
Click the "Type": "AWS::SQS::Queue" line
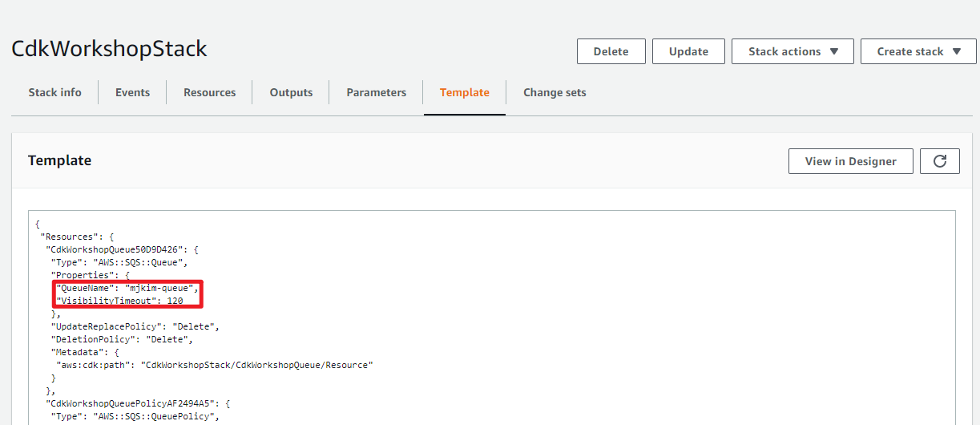coord(119,262)
